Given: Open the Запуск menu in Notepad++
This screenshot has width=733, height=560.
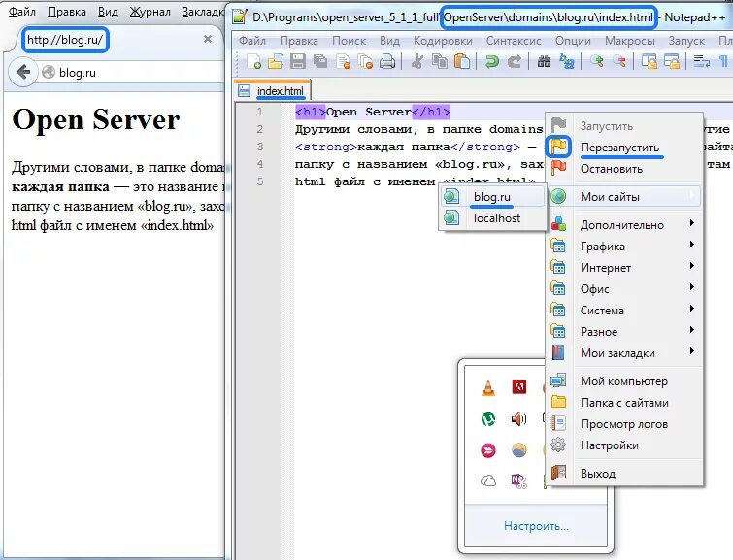Looking at the screenshot, I should point(686,41).
